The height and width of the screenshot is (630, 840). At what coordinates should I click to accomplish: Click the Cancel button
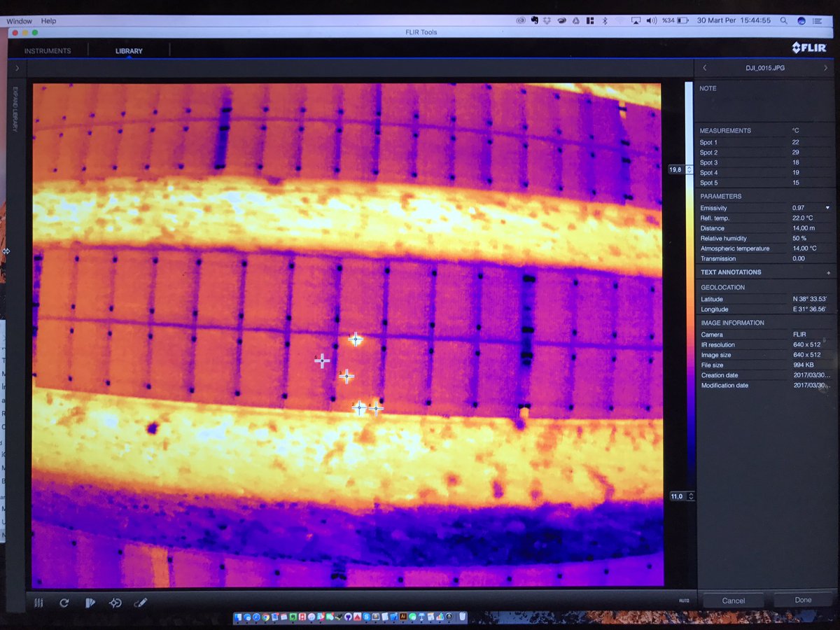coord(734,601)
